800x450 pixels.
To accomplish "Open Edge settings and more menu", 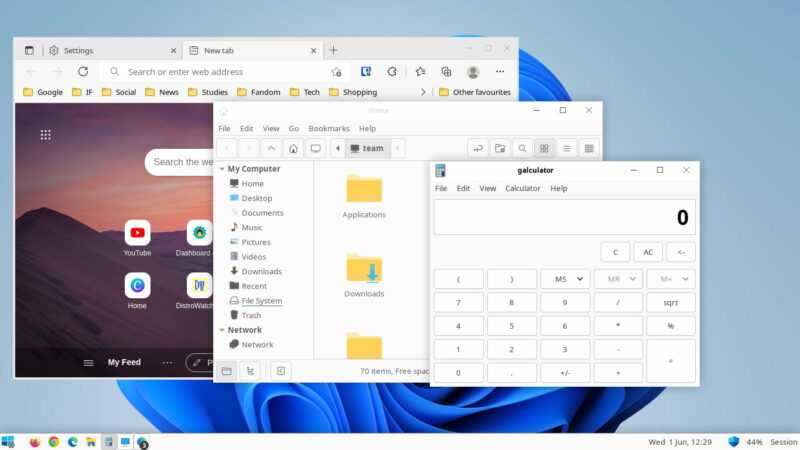I will pyautogui.click(x=500, y=71).
